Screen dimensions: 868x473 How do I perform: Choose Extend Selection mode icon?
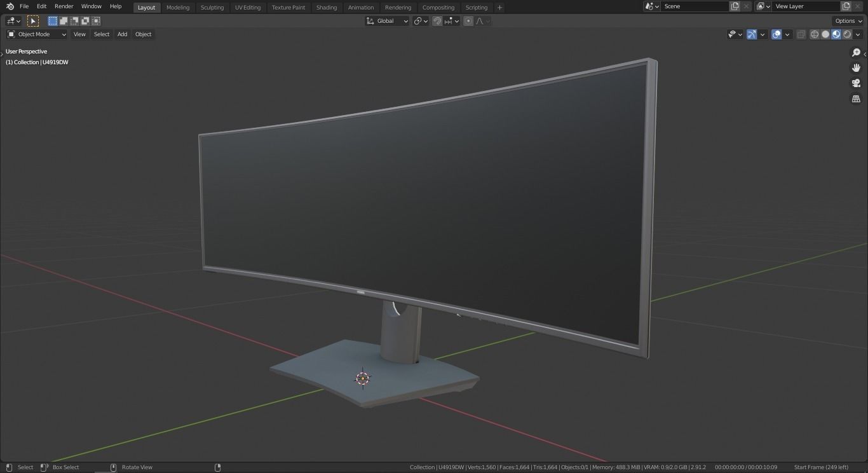click(x=64, y=21)
